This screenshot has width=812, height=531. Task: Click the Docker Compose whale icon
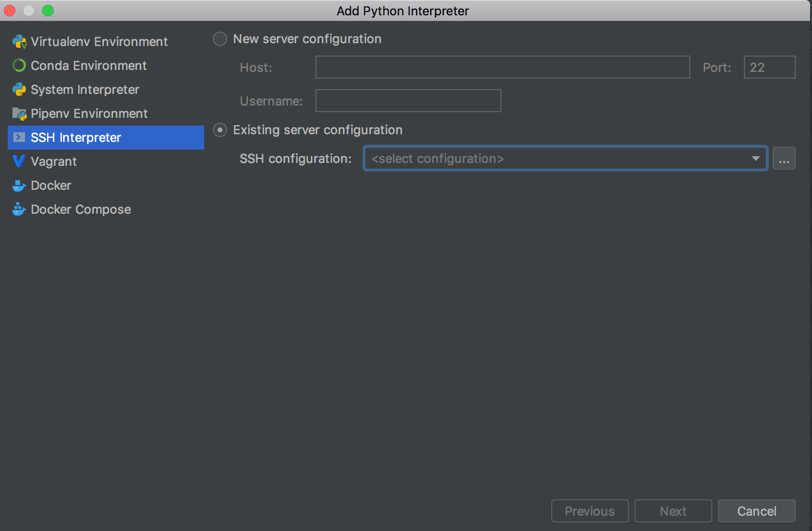(19, 209)
